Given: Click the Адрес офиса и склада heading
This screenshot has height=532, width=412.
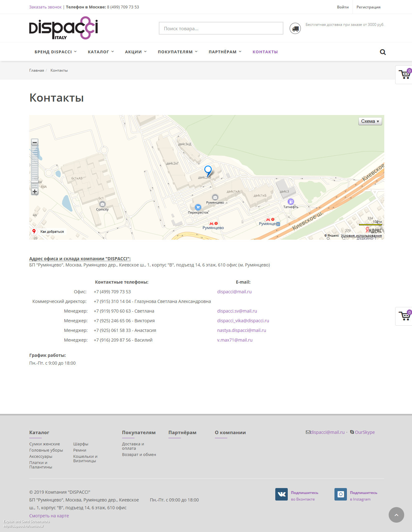Looking at the screenshot, I should 80,259.
